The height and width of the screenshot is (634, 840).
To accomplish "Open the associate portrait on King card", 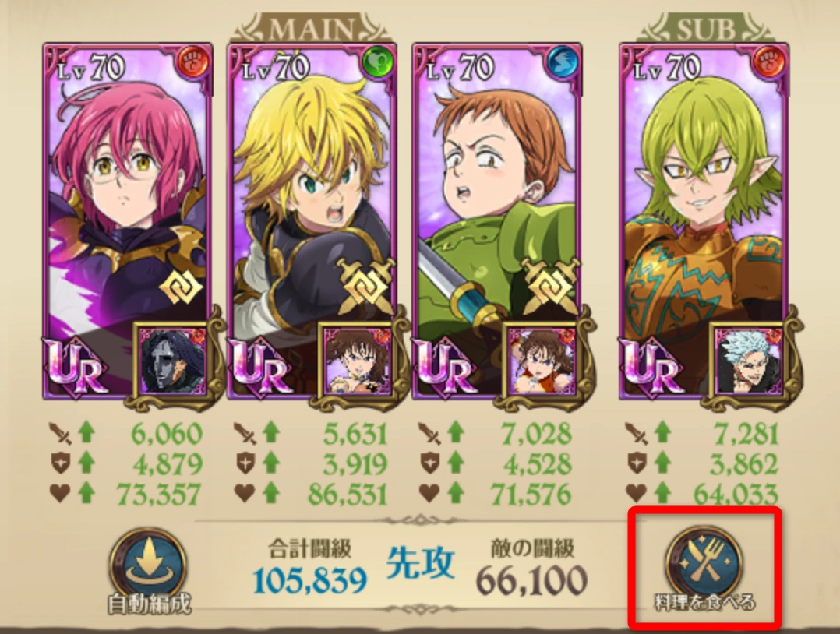I will point(542,361).
